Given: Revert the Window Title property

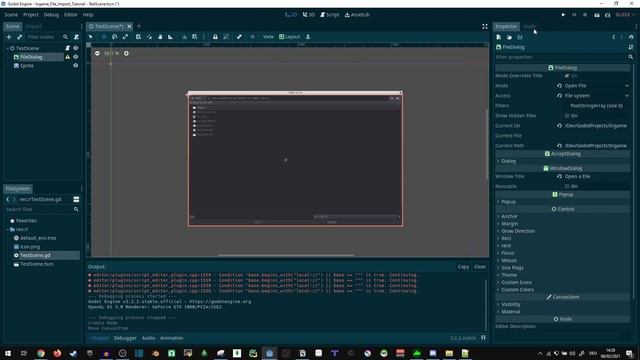Looking at the screenshot, I should point(560,176).
